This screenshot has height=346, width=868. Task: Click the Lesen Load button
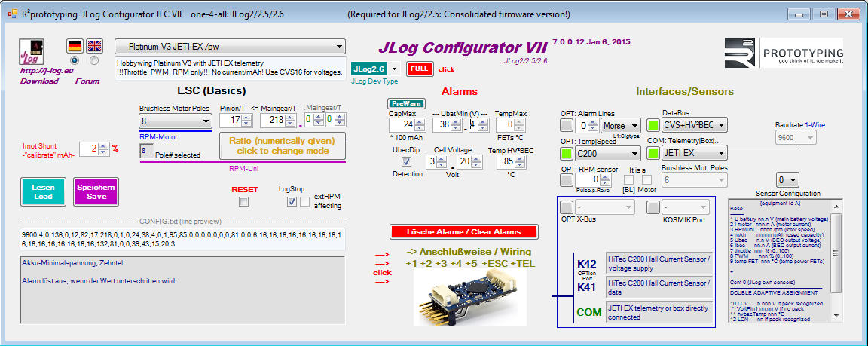[43, 192]
